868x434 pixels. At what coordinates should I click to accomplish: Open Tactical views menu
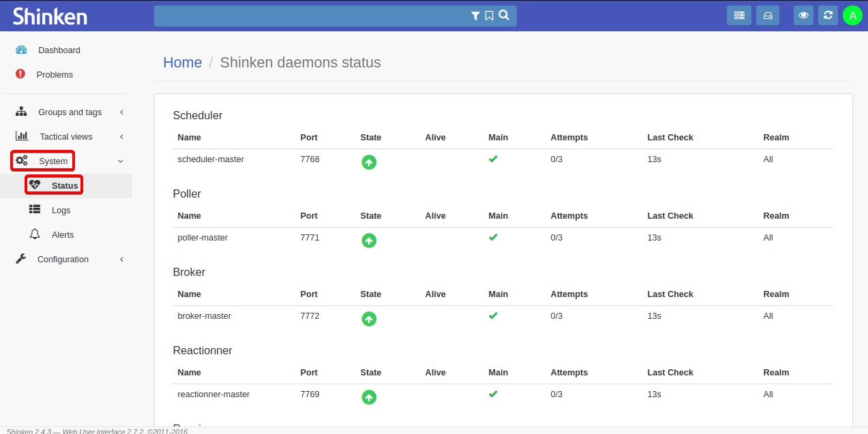66,137
